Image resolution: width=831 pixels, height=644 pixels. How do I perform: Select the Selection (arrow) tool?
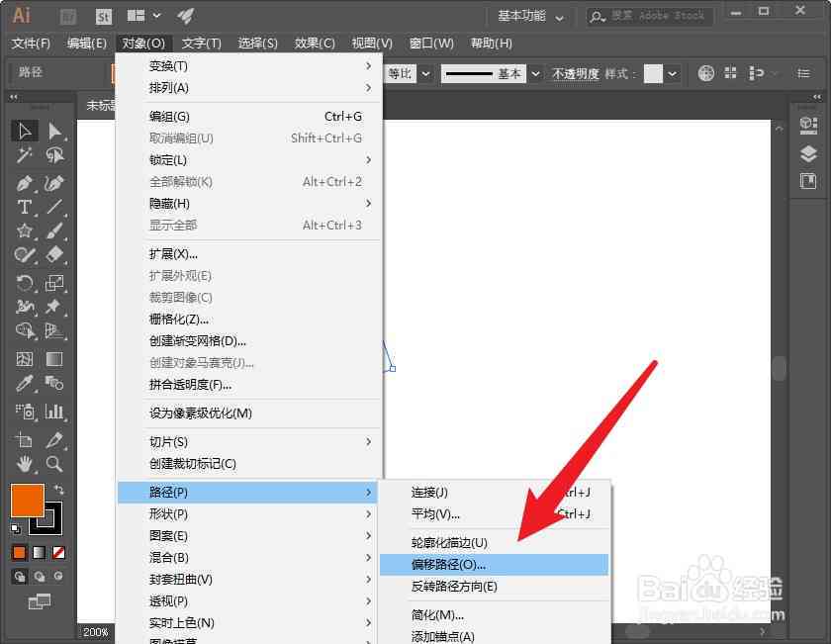coord(25,131)
